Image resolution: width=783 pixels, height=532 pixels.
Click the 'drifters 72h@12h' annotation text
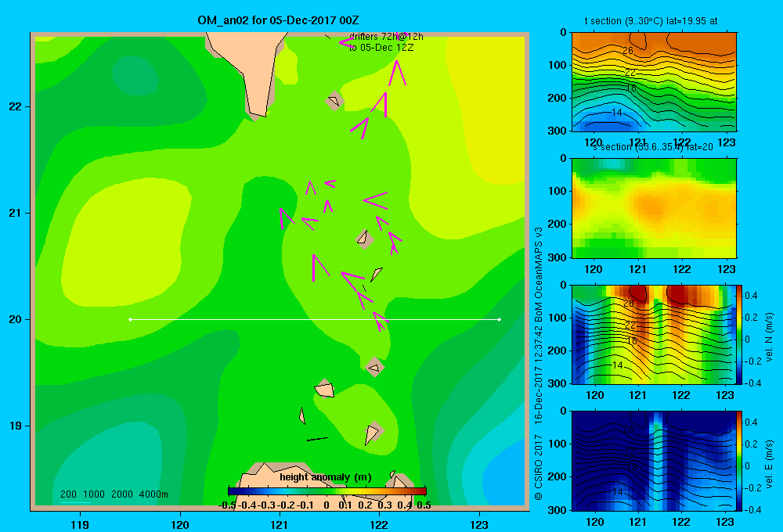[x=386, y=37]
